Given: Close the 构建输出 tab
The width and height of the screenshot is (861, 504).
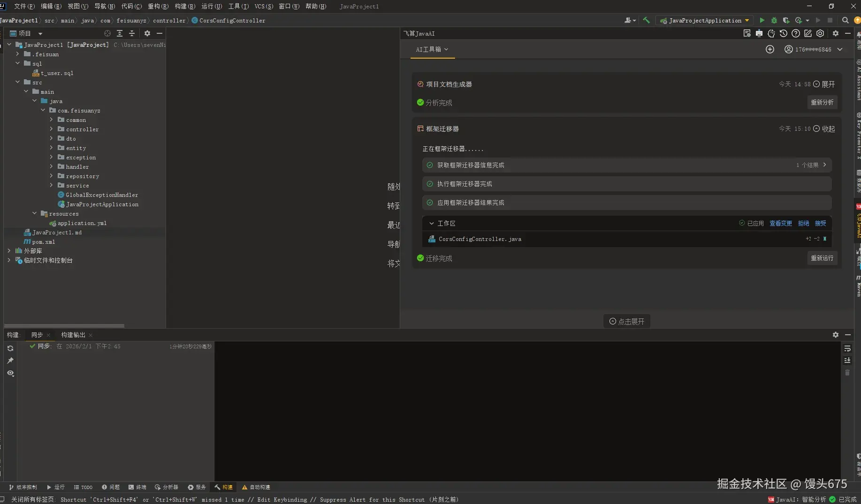Looking at the screenshot, I should click(91, 335).
